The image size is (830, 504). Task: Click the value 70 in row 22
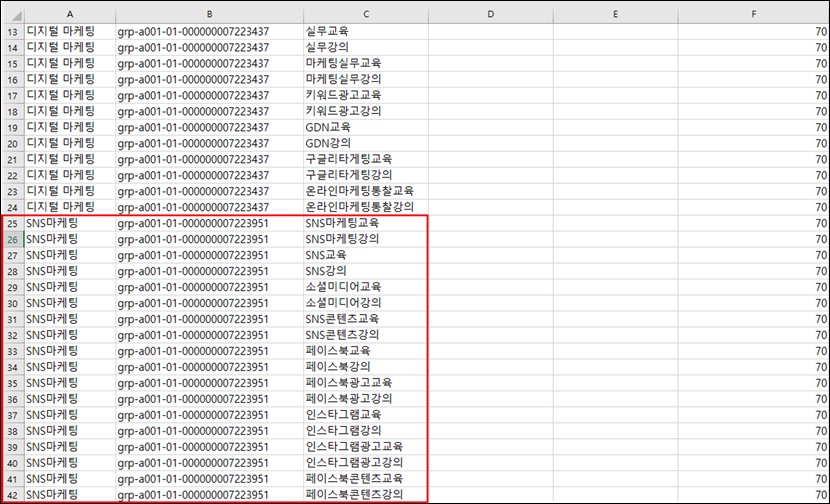pos(754,175)
